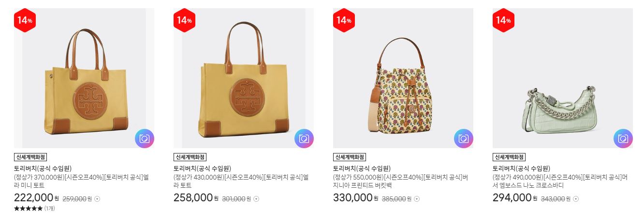The width and height of the screenshot is (644, 223).
Task: View five-star review rating (1개)
Action: [34, 209]
